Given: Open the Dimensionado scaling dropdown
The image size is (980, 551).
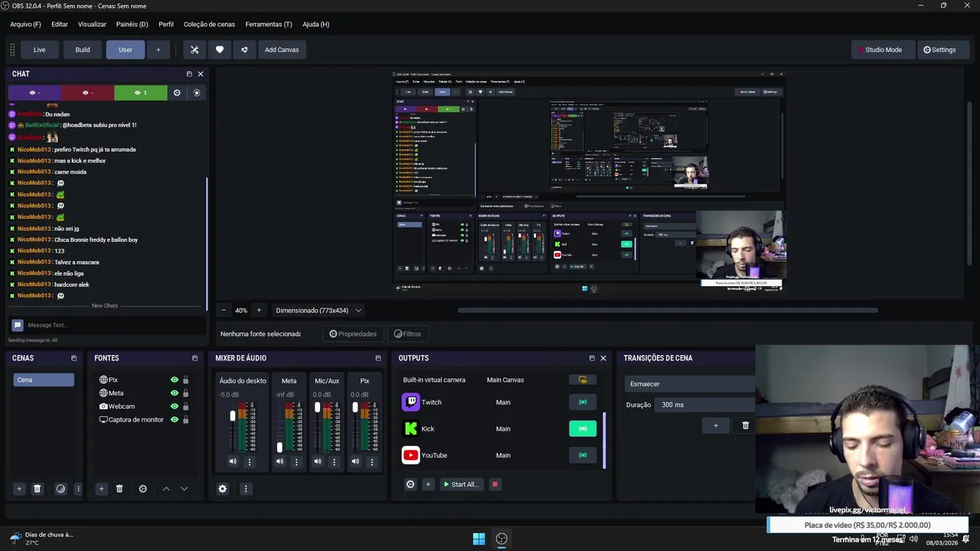Looking at the screenshot, I should (x=318, y=311).
